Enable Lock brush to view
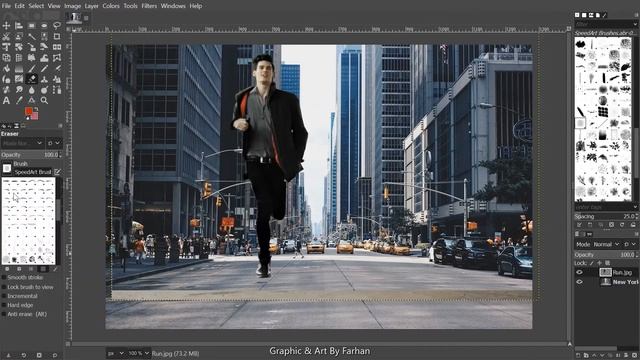This screenshot has width=640, height=360. pyautogui.click(x=4, y=287)
